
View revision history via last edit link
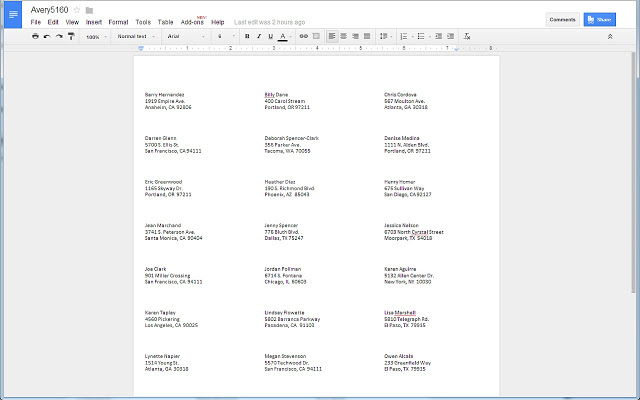269,22
